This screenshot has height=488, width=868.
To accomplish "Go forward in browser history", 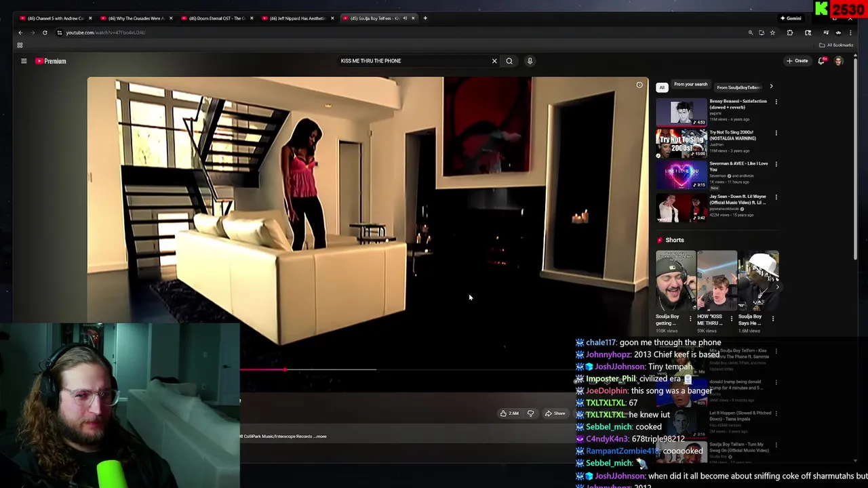I will tap(33, 33).
